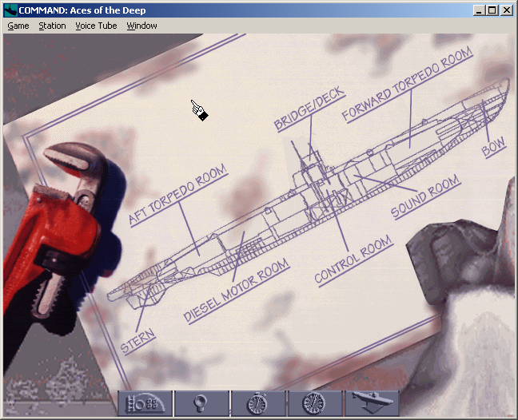This screenshot has width=518, height=420.
Task: Click the STERN label
Action: point(137,341)
